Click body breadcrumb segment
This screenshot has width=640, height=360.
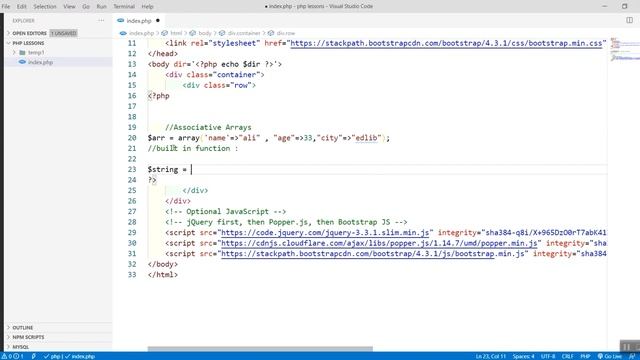(205, 33)
